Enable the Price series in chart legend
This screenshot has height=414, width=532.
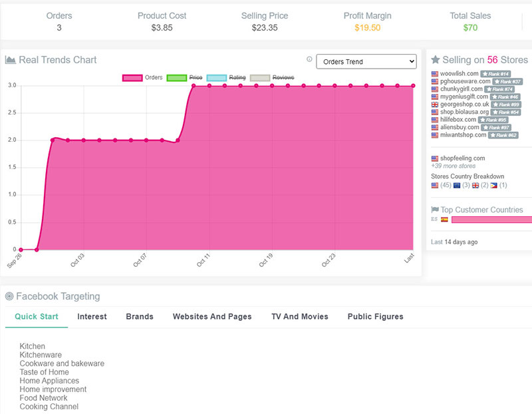tap(186, 78)
